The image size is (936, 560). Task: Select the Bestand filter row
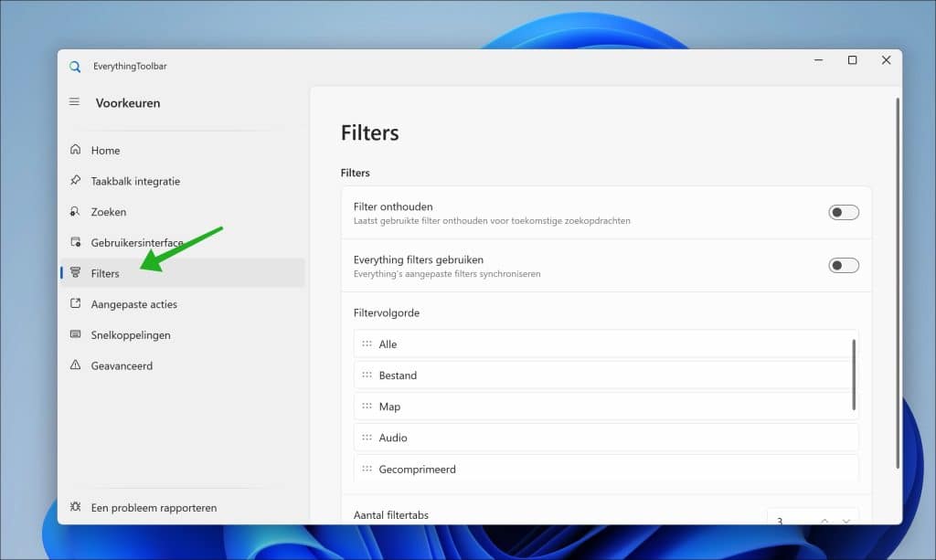tap(606, 375)
